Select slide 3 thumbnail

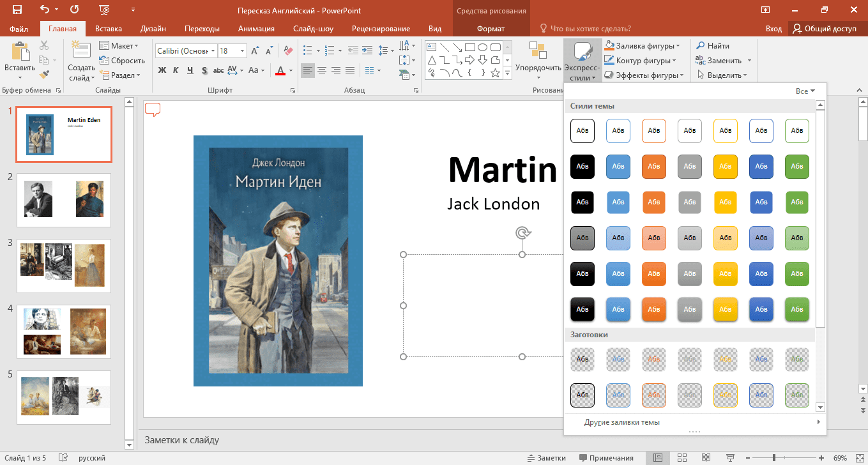click(64, 266)
